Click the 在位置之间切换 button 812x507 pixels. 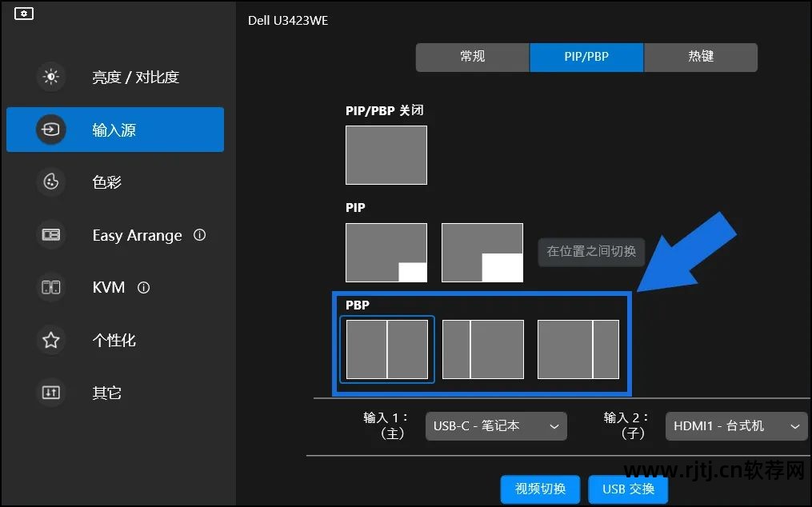(591, 251)
